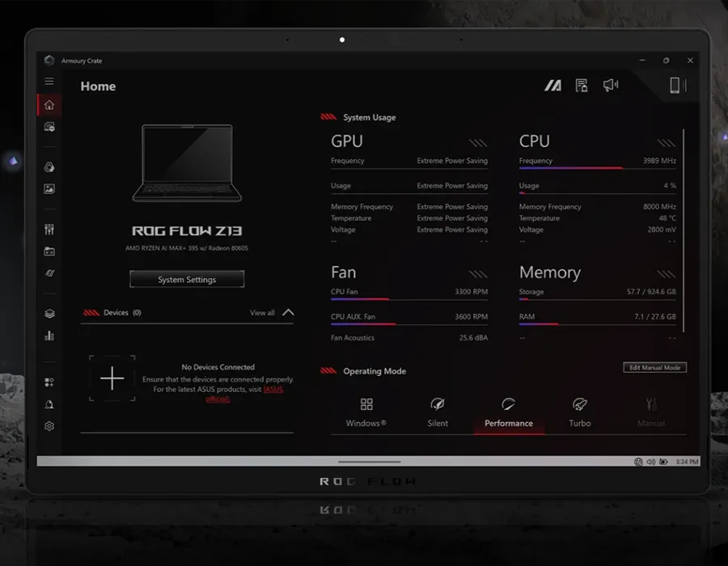Open the stacked layers sidebar icon

click(49, 314)
